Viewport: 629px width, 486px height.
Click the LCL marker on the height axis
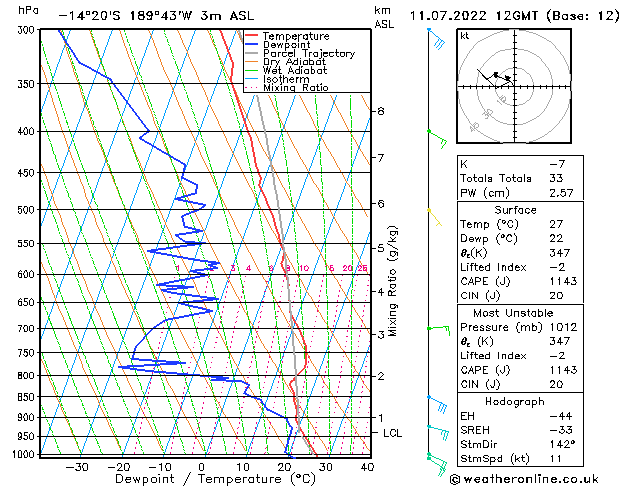click(393, 433)
